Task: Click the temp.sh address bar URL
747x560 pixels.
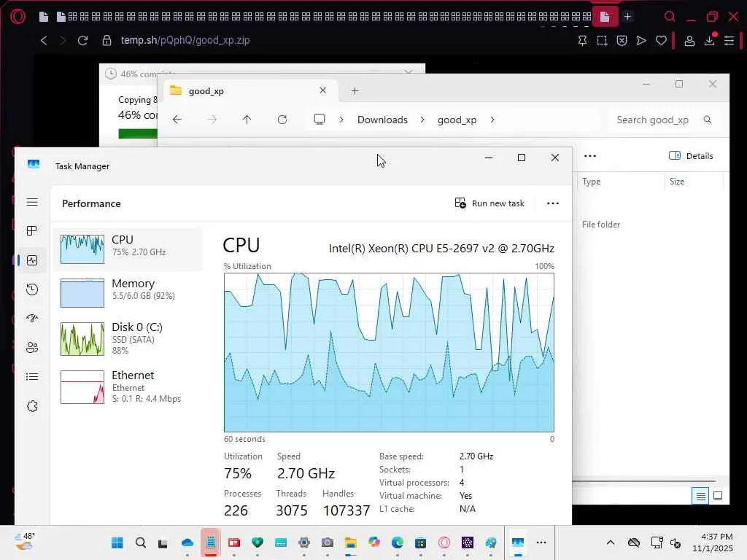Action: tap(185, 40)
